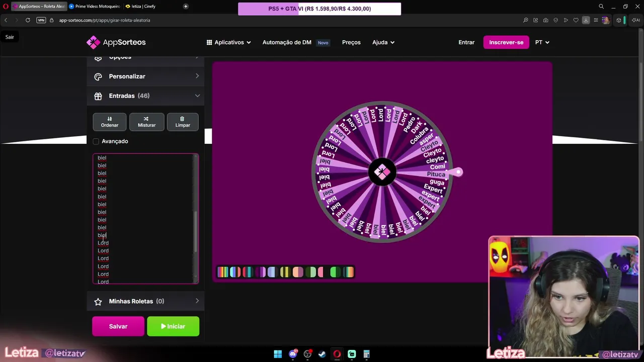
Task: Click the heart bookmark icon
Action: pyautogui.click(x=576, y=20)
